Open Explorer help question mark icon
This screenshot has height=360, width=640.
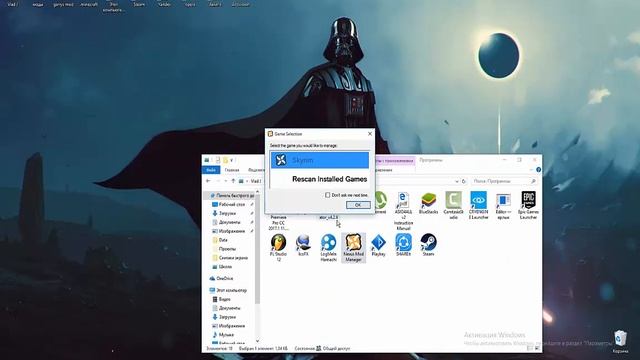pyautogui.click(x=538, y=170)
